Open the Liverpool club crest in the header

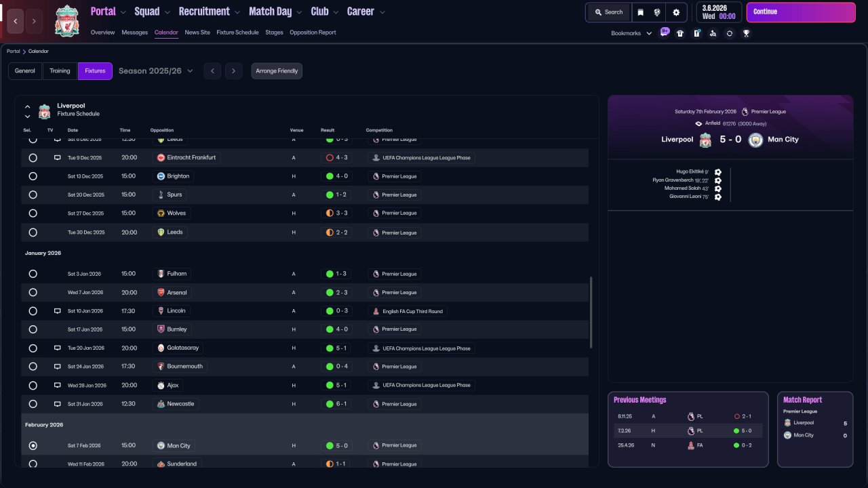66,21
